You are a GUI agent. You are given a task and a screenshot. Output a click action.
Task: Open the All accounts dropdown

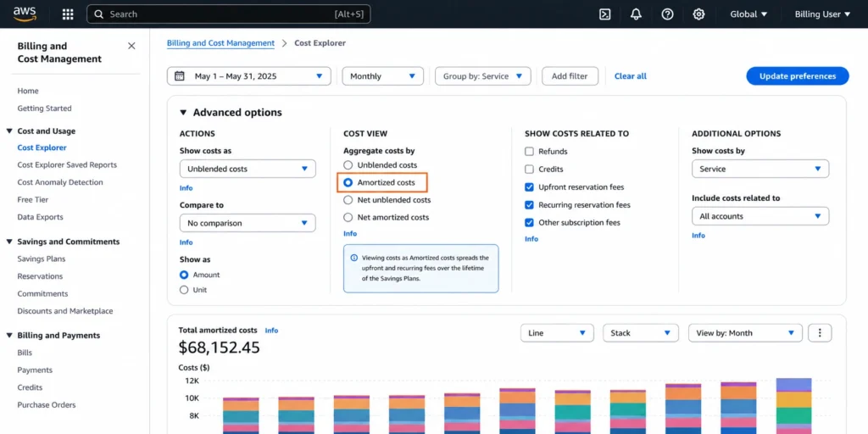(760, 216)
